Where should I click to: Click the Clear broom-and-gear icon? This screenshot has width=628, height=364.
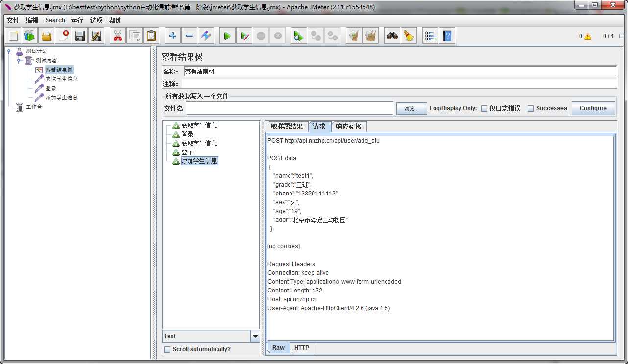tap(354, 36)
